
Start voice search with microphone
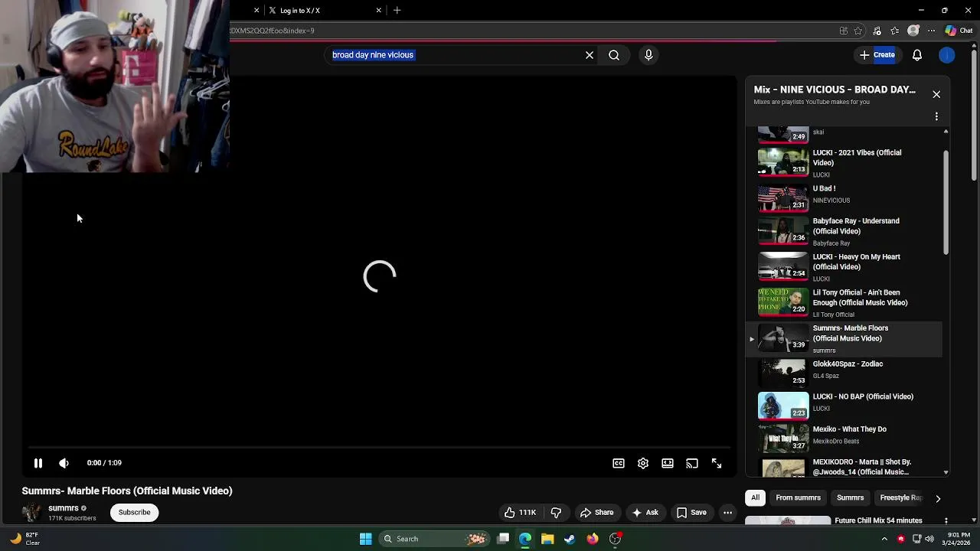[648, 55]
